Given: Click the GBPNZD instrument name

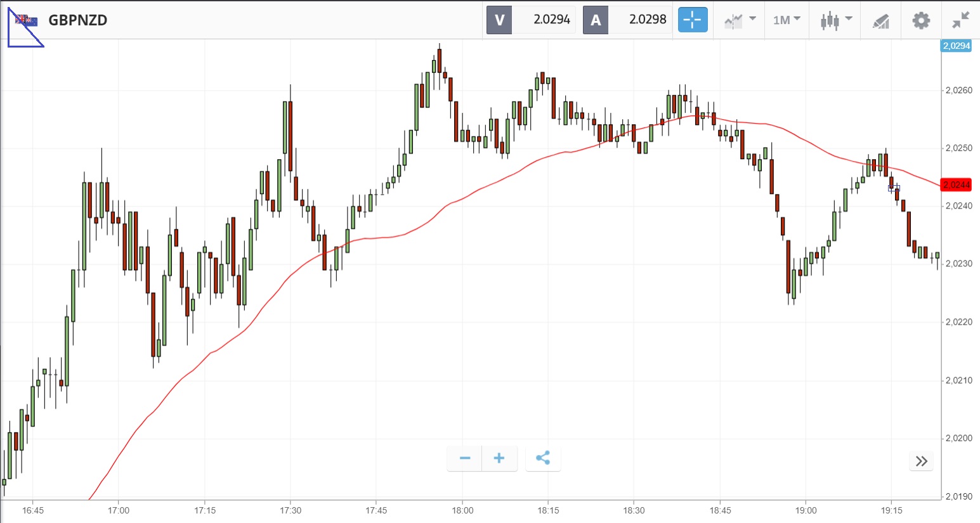Looking at the screenshot, I should coord(78,20).
